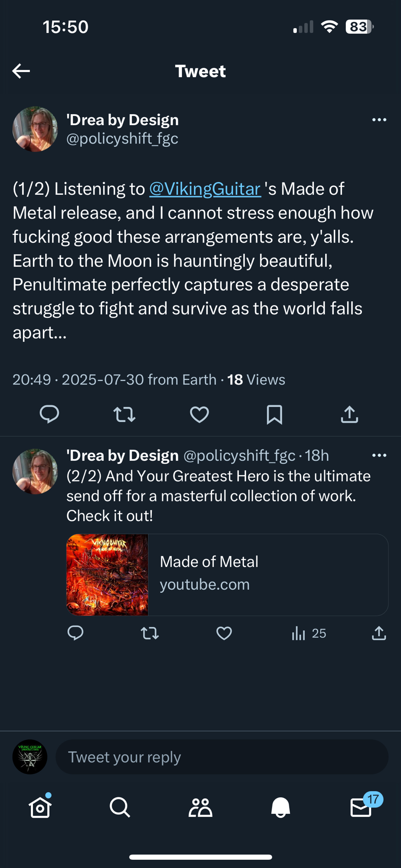
Task: Retweet the (2/2) reply tweet
Action: 150,633
